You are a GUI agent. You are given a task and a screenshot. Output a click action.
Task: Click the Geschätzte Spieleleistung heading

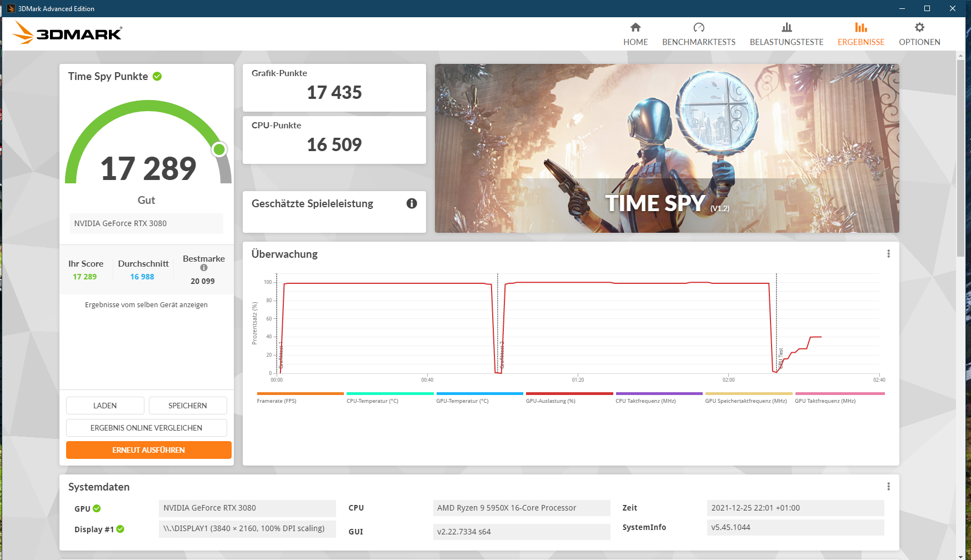click(312, 204)
